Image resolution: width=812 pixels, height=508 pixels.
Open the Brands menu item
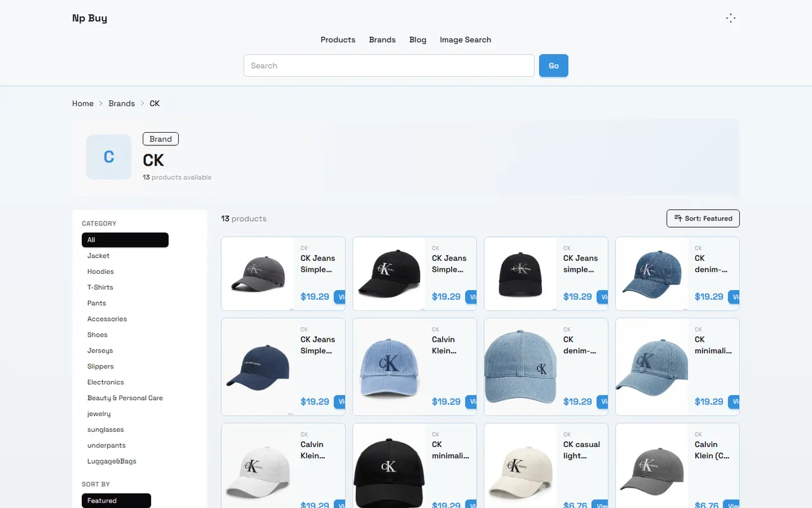[382, 39]
